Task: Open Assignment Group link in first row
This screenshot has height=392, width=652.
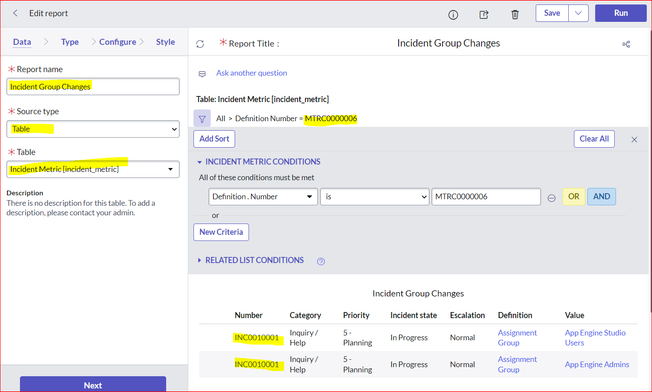Action: pos(517,338)
